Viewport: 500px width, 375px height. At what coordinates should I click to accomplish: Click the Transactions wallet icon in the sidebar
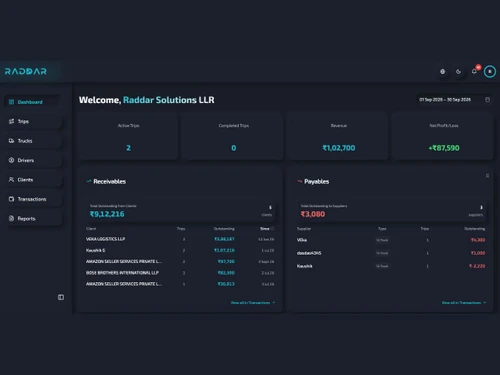click(11, 199)
